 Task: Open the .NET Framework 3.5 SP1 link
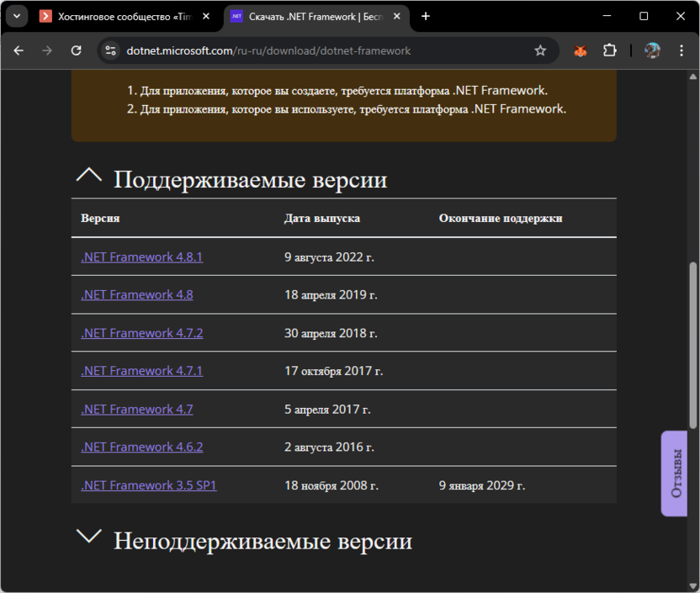(148, 485)
